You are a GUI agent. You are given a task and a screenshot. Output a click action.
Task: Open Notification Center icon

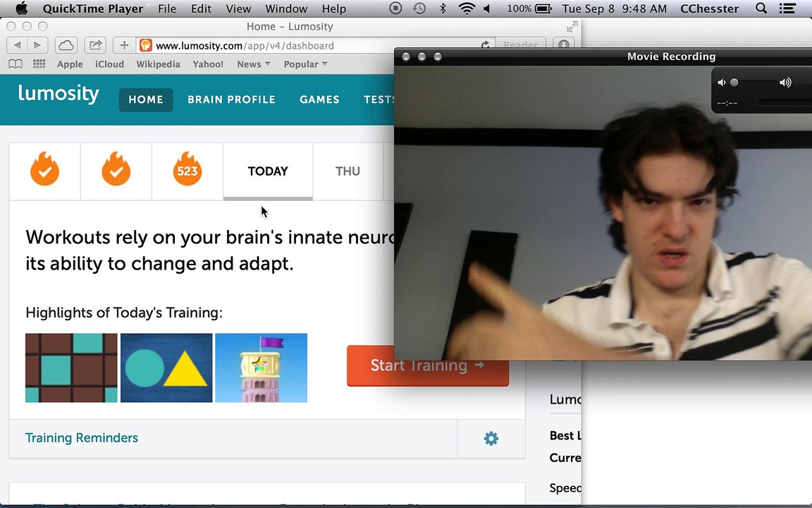[x=787, y=8]
